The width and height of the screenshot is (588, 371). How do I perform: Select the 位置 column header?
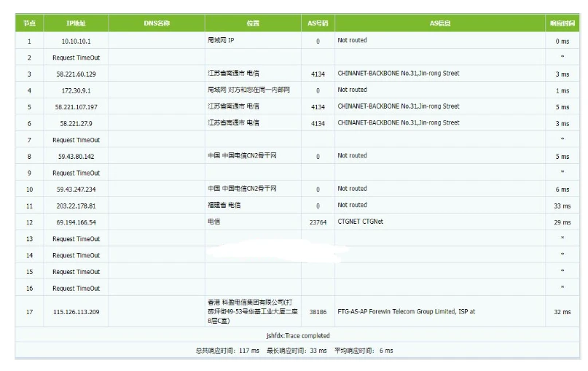[x=253, y=23]
